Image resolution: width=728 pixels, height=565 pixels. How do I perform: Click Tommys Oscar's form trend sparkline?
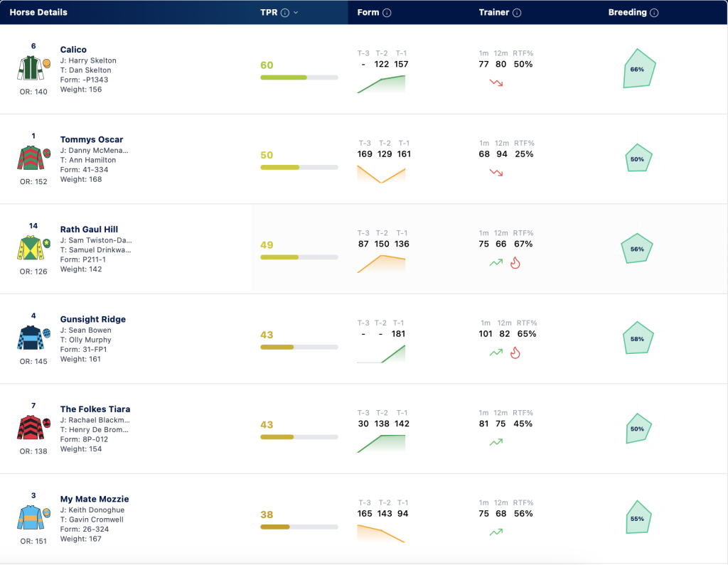pyautogui.click(x=381, y=175)
